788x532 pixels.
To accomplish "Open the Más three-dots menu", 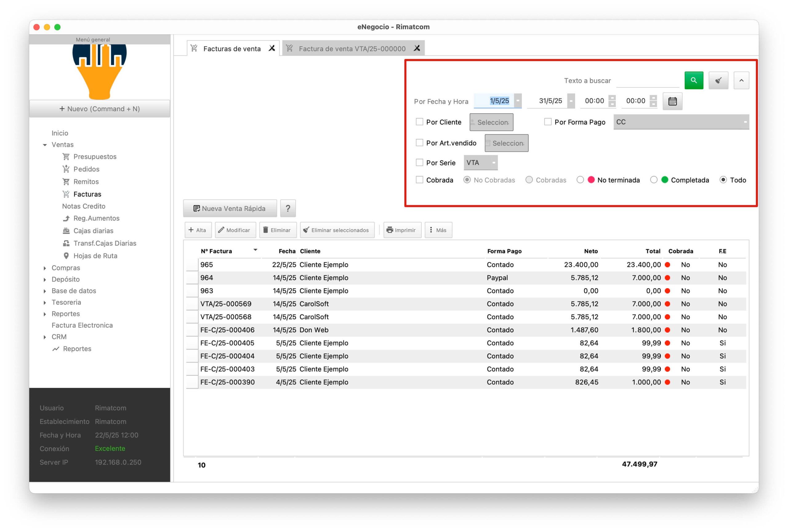I will (438, 230).
